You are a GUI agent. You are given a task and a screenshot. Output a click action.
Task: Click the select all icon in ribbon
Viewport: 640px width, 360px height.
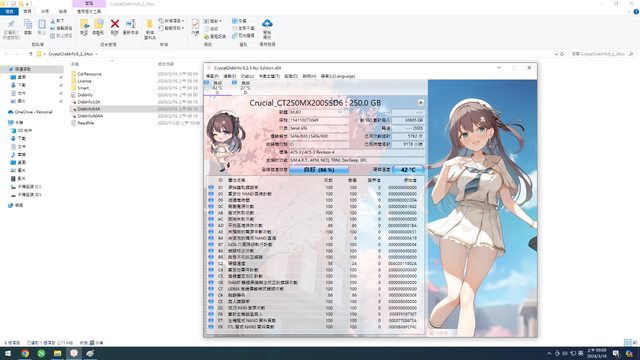tap(235, 21)
